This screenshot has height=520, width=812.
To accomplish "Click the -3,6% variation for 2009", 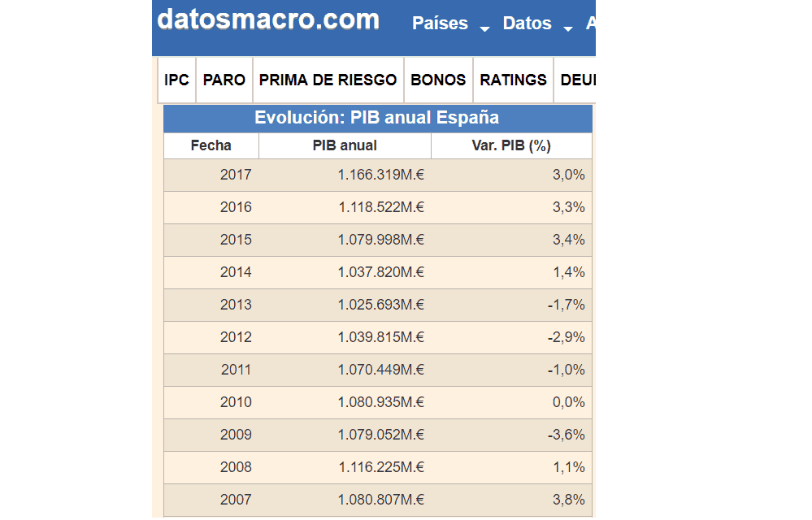I will 566,435.
